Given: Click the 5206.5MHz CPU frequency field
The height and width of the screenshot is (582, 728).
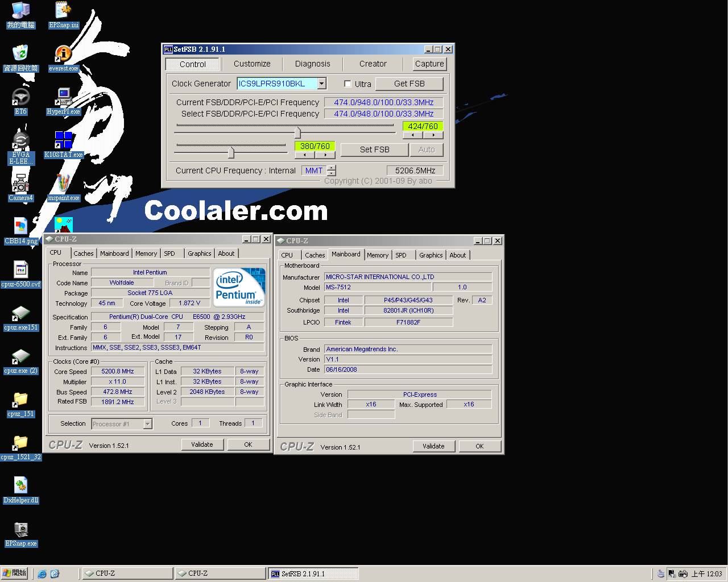Looking at the screenshot, I should 415,171.
